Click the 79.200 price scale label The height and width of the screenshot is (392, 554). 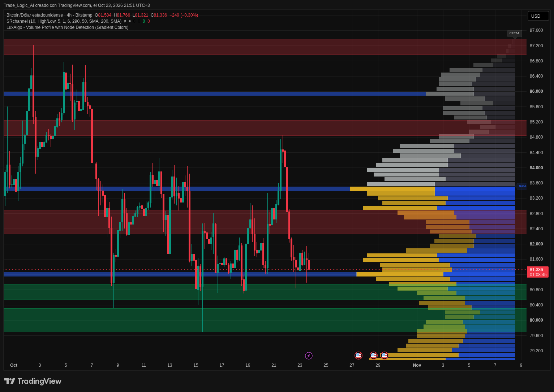pyautogui.click(x=536, y=351)
